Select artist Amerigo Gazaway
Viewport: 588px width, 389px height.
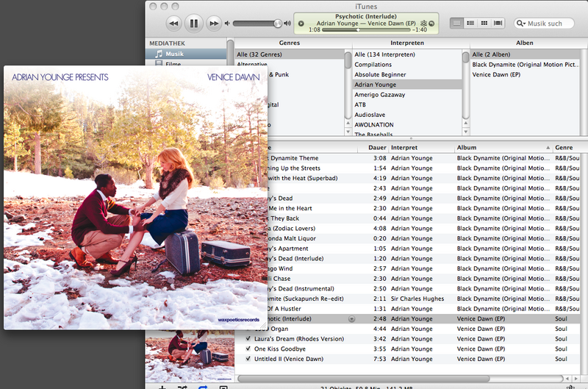pos(407,95)
